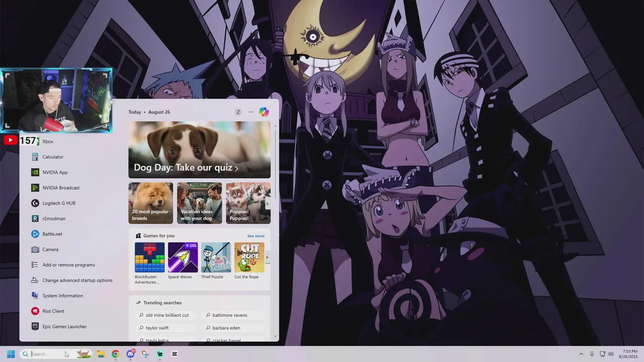644x362 pixels.
Task: Open Add or remove programs
Action: pos(68,265)
